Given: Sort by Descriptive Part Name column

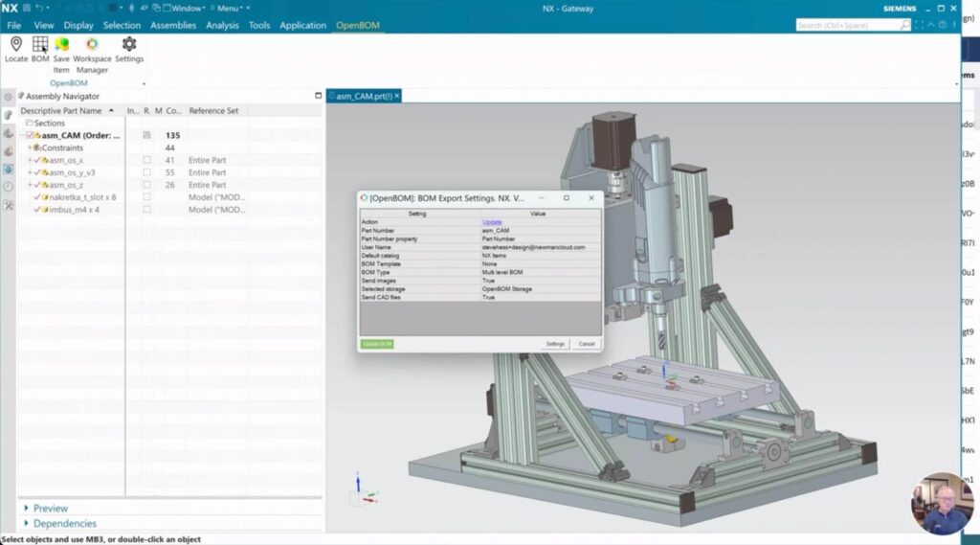Looking at the screenshot, I should click(x=68, y=111).
